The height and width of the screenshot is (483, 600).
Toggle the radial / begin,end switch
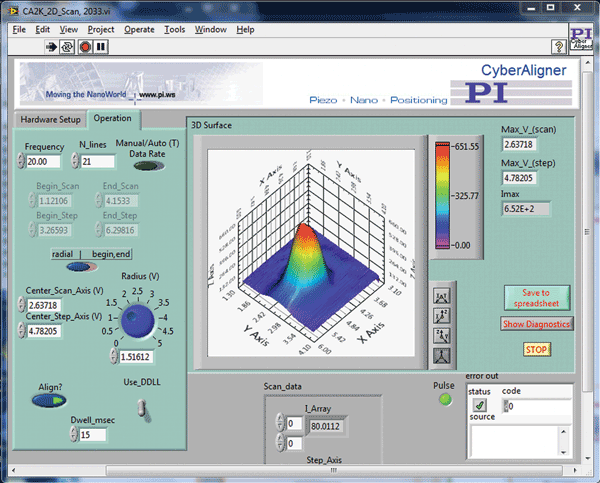click(x=82, y=266)
